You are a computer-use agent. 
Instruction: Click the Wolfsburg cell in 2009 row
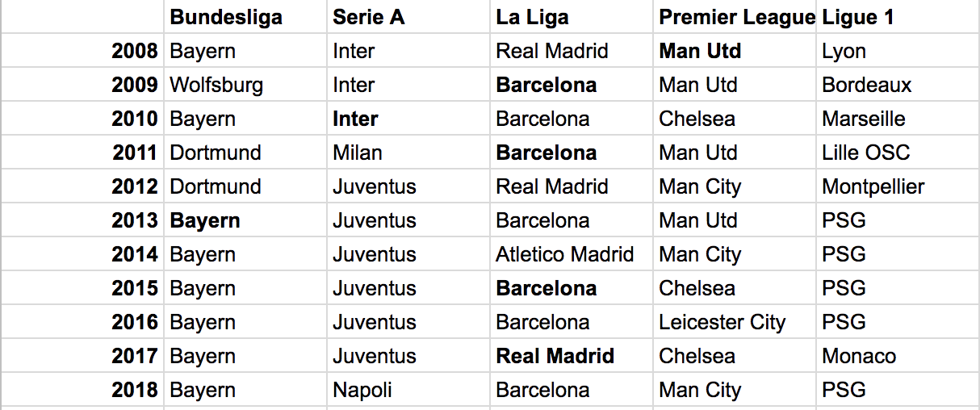(x=245, y=85)
